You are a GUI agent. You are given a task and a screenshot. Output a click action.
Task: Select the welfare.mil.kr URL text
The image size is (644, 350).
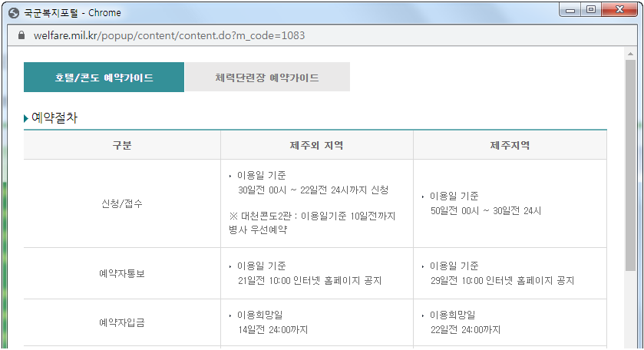(x=169, y=36)
